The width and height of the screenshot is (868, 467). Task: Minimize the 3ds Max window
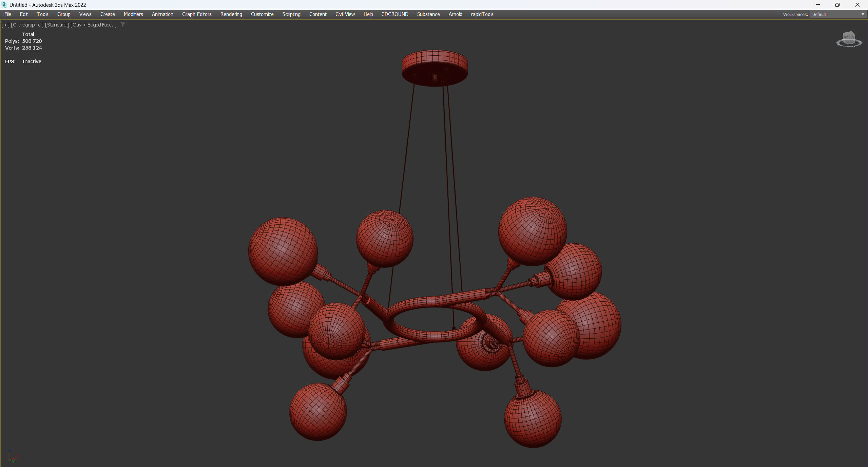coord(817,5)
